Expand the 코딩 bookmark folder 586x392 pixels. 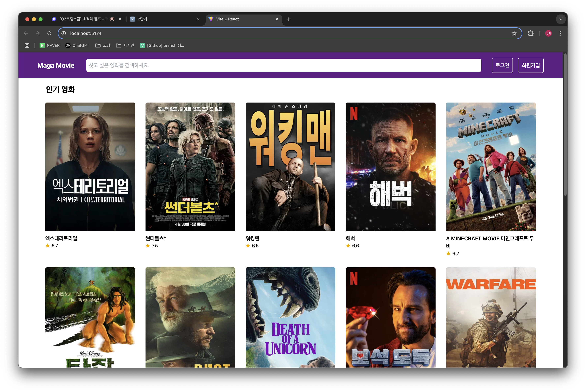pyautogui.click(x=103, y=45)
